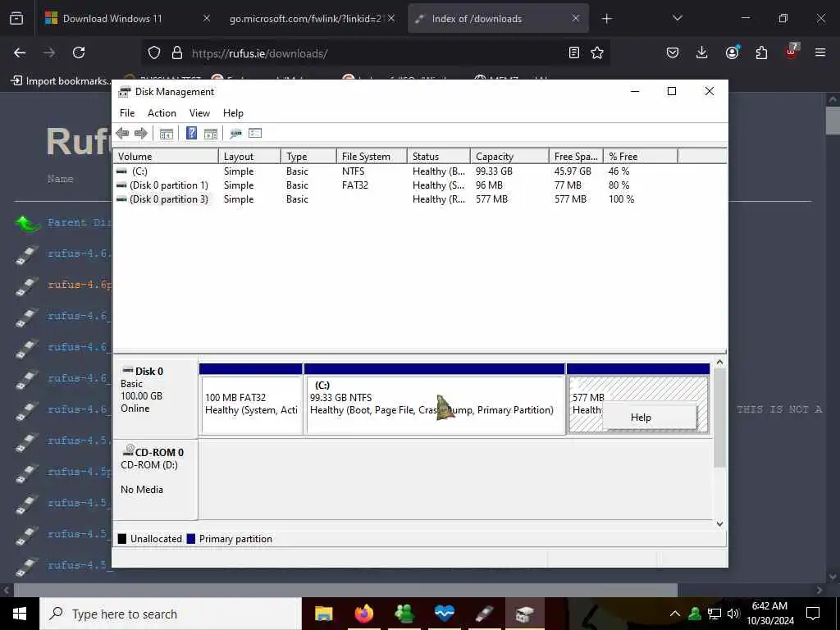This screenshot has width=840, height=630.
Task: Click the last list-settings icon in Disk Management toolbar
Action: tap(255, 134)
